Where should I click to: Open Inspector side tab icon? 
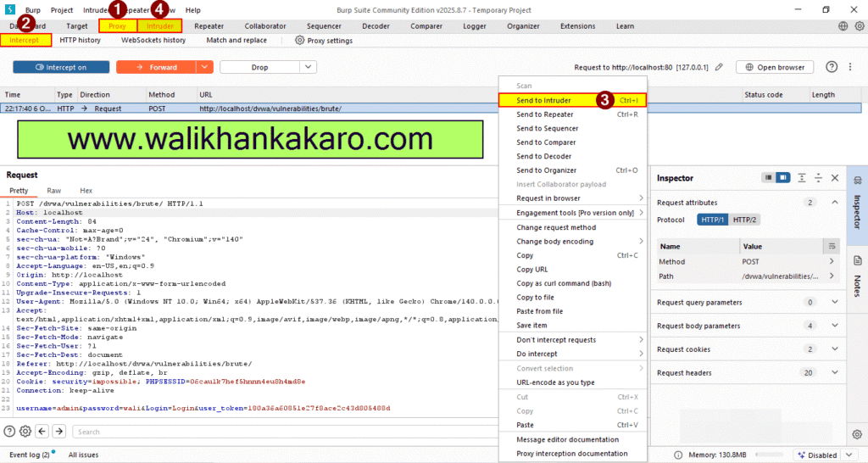[x=858, y=181]
